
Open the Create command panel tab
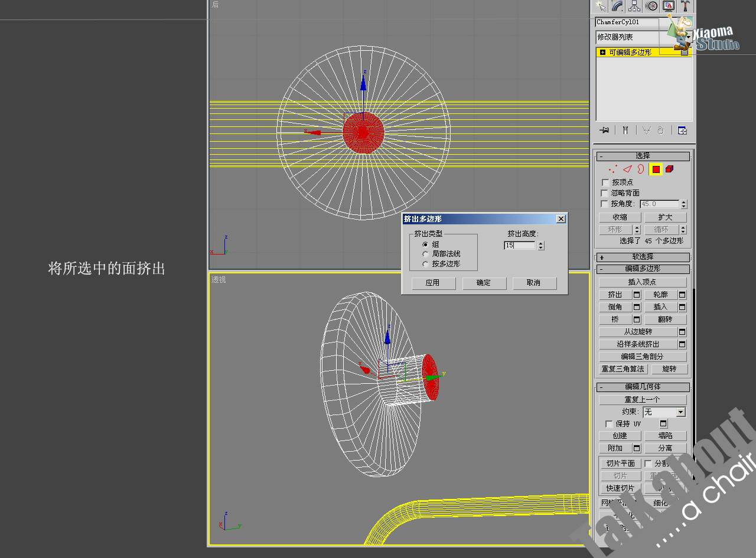pos(601,6)
